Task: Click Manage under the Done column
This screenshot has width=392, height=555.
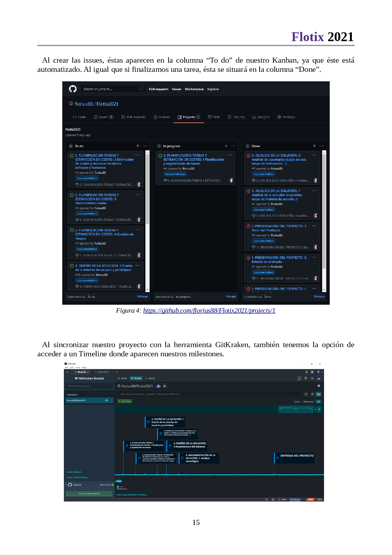Action: tap(319, 296)
